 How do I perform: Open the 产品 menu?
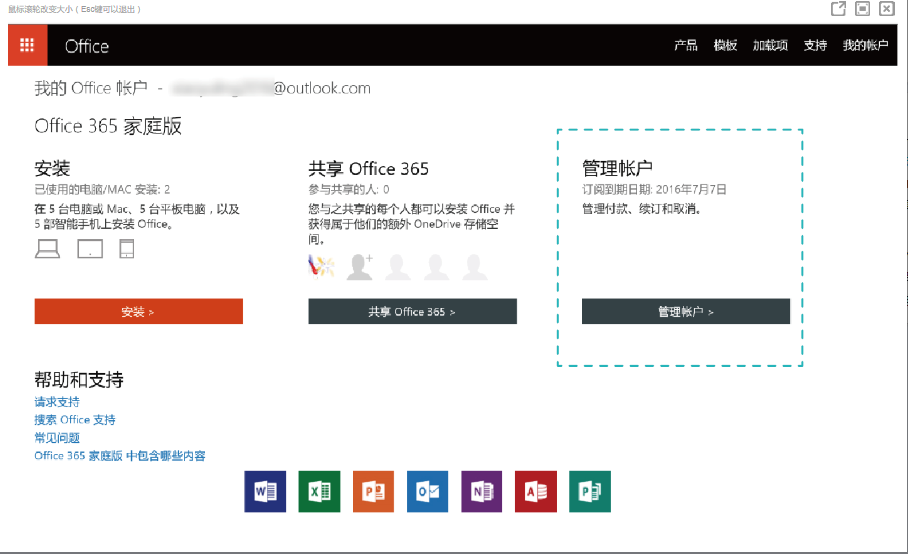click(x=685, y=46)
